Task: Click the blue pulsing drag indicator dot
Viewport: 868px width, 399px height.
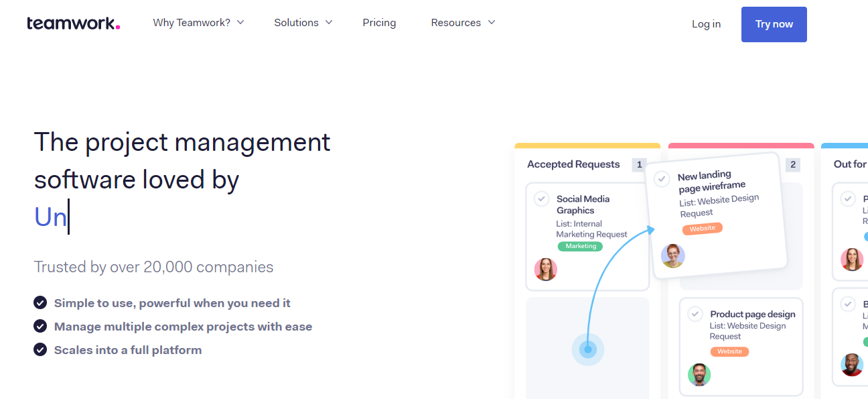Action: [x=588, y=349]
